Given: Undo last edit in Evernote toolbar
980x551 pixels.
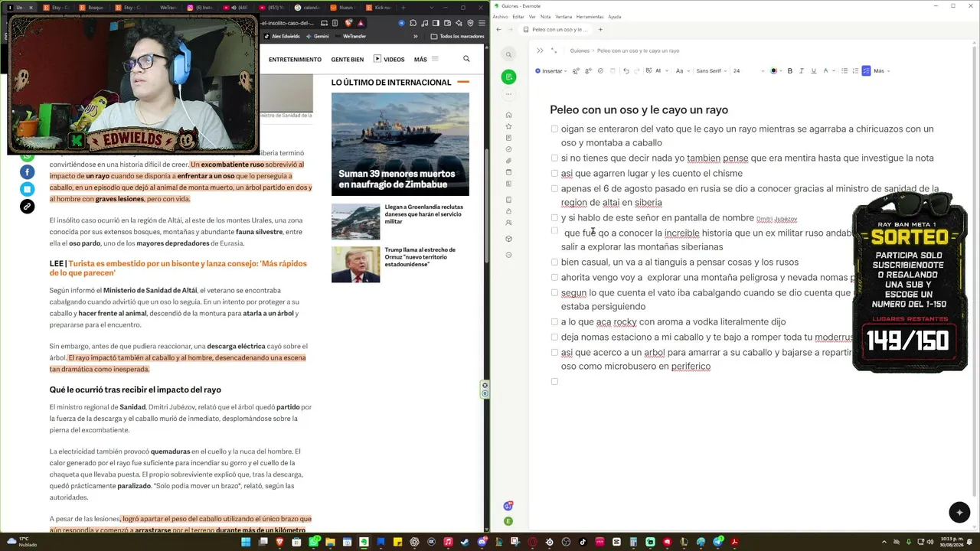Looking at the screenshot, I should [626, 70].
